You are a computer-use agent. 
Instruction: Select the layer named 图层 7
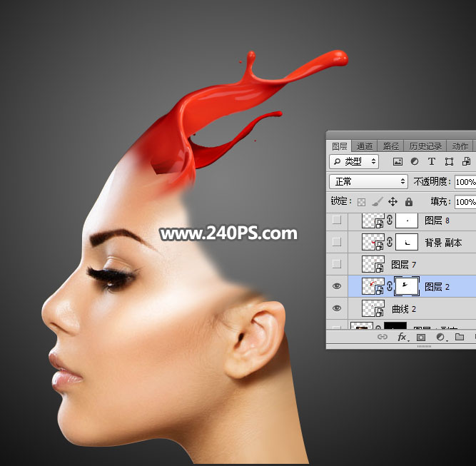tap(403, 265)
